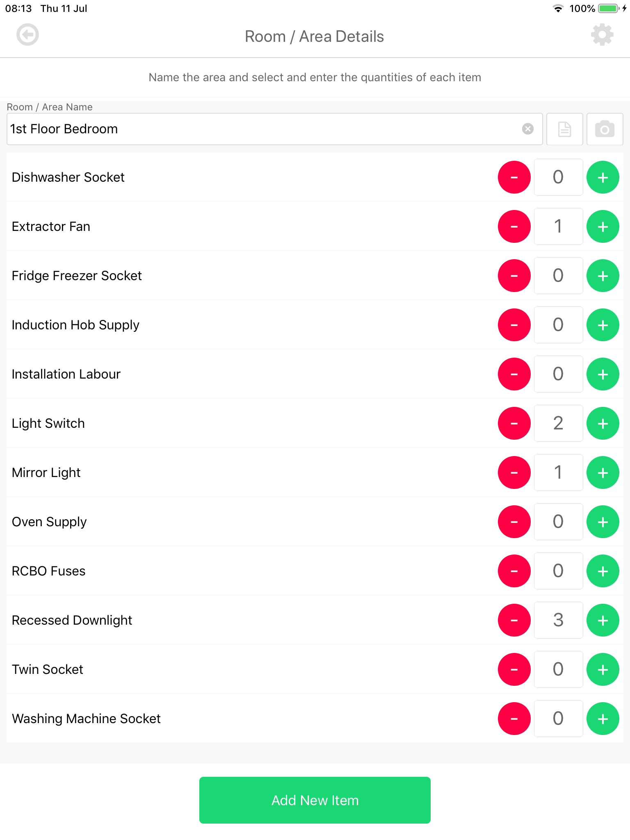Tap the camera icon to add photo
630x840 pixels.
point(605,129)
